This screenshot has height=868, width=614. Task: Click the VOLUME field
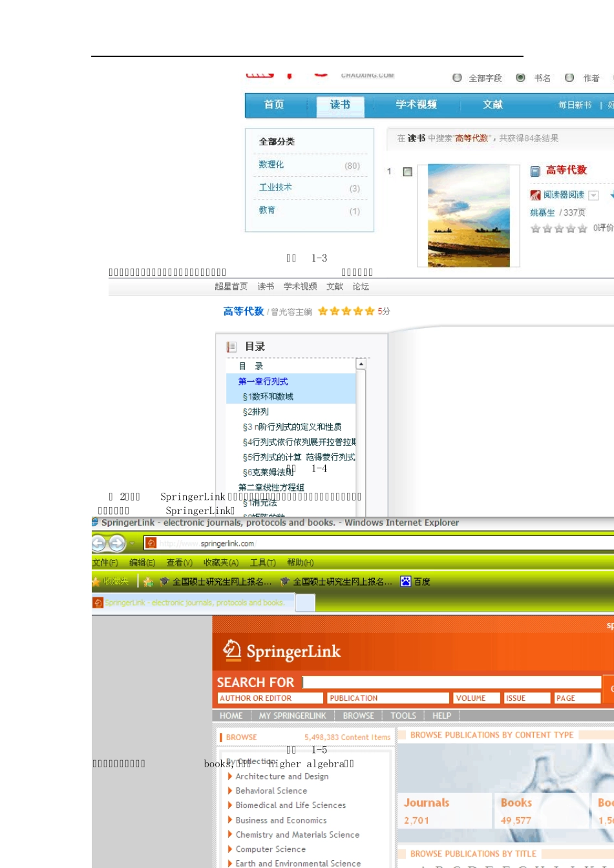click(477, 698)
